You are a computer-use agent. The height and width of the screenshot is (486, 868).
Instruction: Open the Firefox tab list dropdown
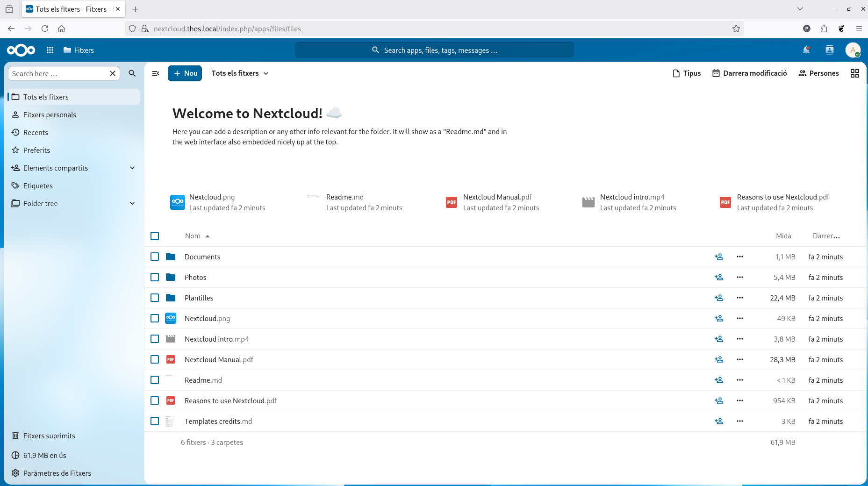point(800,9)
